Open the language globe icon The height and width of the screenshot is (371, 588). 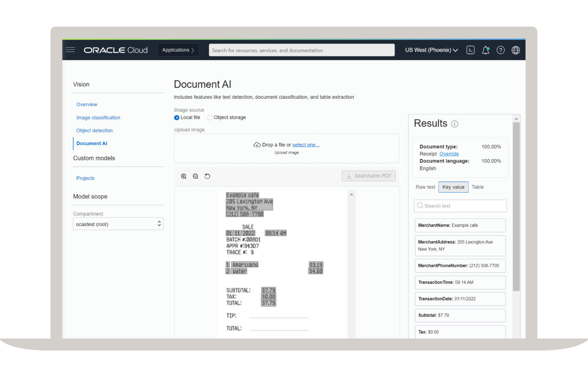click(x=516, y=50)
